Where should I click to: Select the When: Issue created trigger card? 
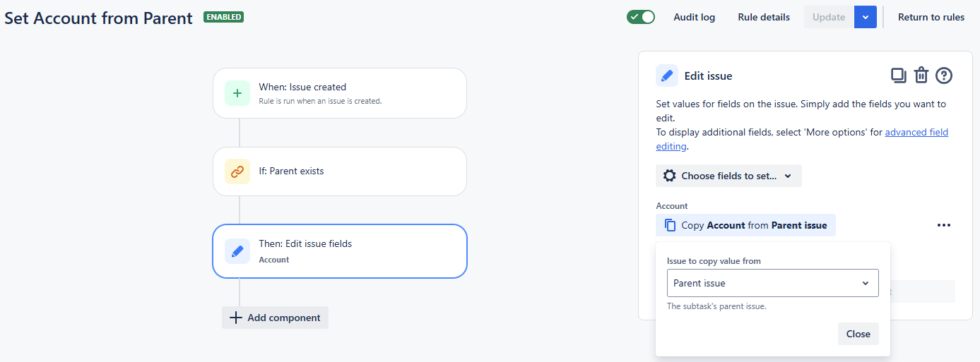click(x=339, y=93)
